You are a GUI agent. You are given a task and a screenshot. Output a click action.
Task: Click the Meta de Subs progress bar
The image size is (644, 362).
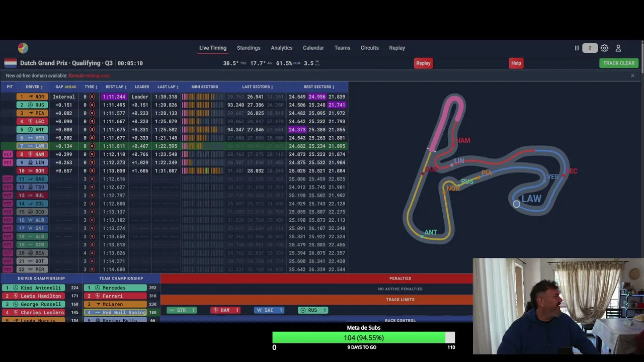click(x=364, y=338)
